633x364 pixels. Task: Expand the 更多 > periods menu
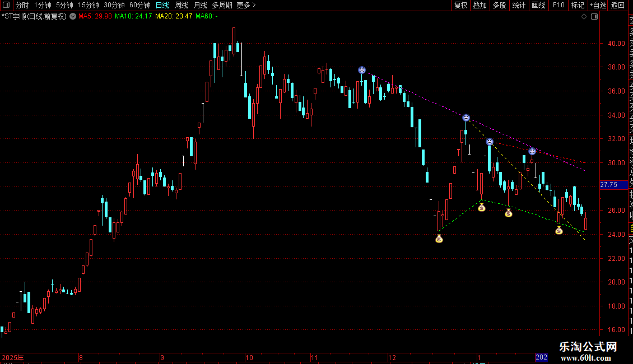pyautogui.click(x=246, y=5)
